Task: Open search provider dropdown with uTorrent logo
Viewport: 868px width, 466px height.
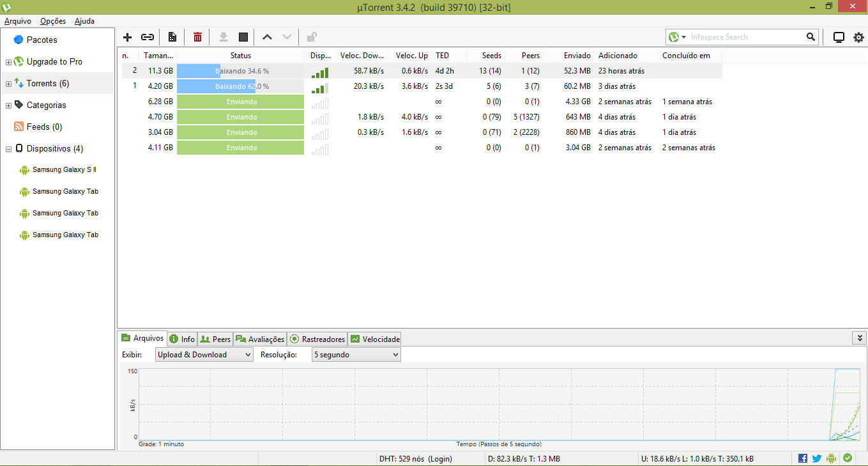Action: pos(677,37)
